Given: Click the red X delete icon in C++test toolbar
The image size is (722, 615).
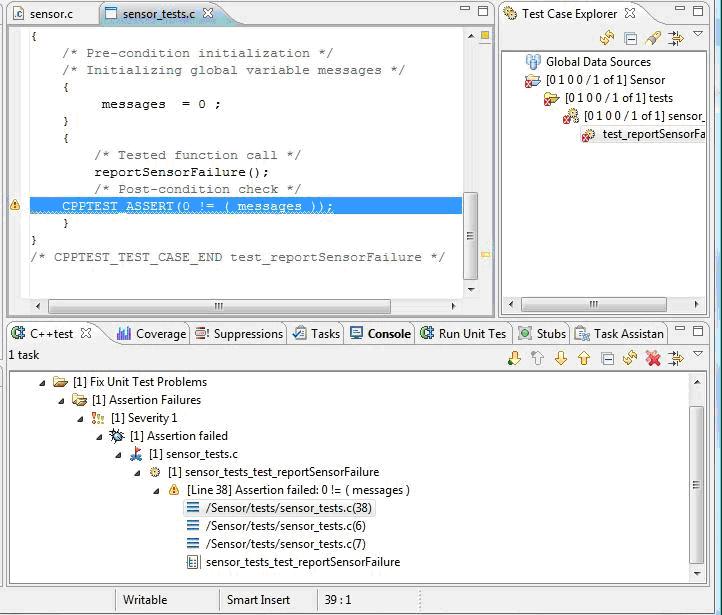Looking at the screenshot, I should [653, 358].
